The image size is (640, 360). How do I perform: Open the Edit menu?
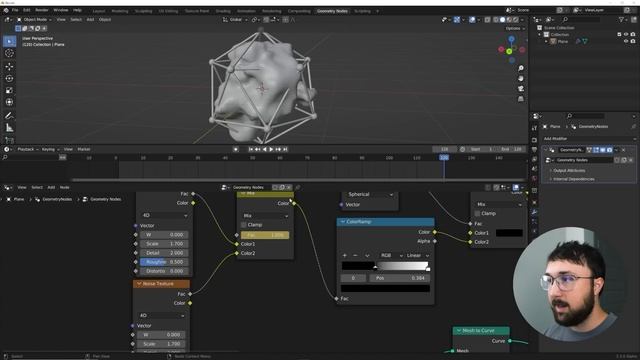coord(27,10)
